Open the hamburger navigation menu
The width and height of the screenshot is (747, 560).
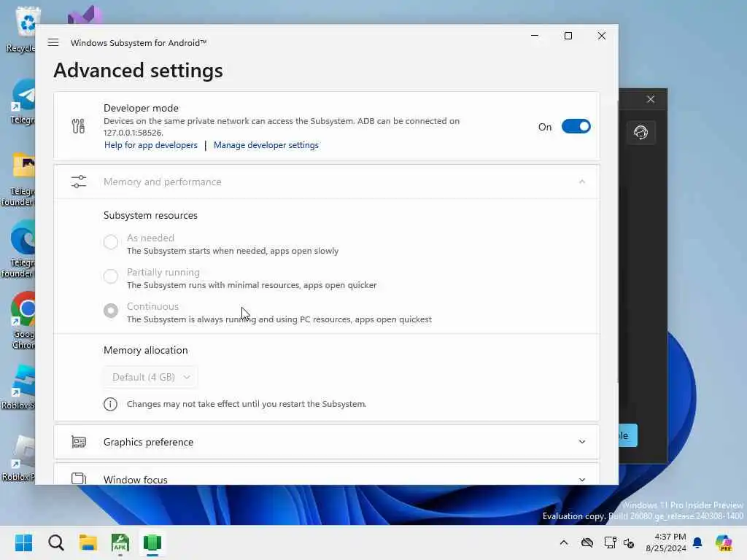coord(53,42)
